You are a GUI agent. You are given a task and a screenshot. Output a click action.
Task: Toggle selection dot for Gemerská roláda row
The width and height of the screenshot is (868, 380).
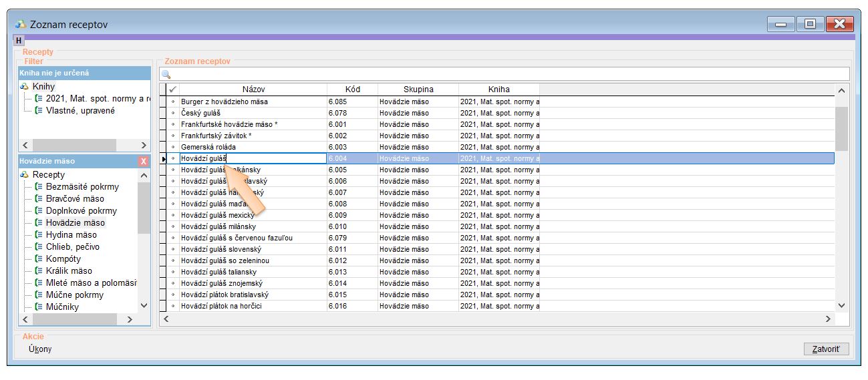[172, 147]
